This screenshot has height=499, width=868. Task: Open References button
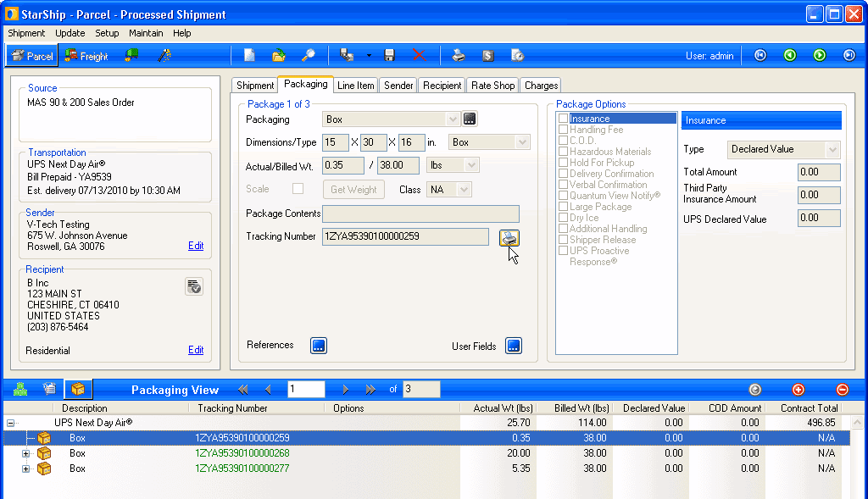[319, 346]
